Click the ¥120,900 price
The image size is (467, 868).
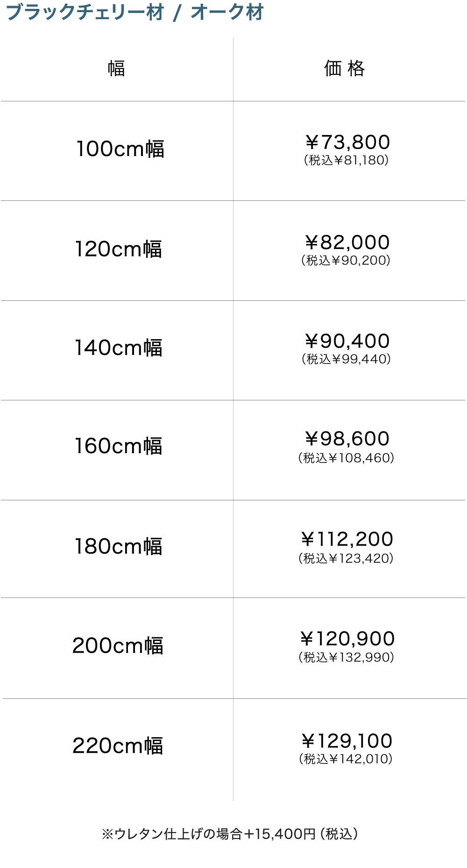(x=347, y=639)
